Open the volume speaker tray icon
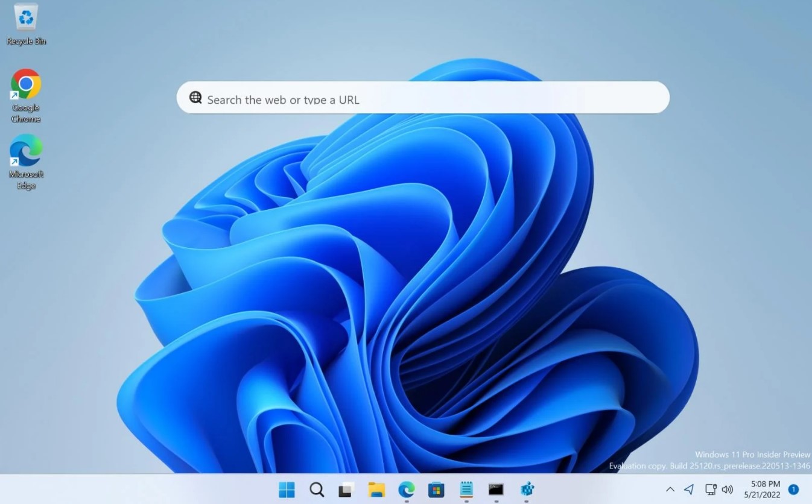The height and width of the screenshot is (504, 812). [x=728, y=490]
